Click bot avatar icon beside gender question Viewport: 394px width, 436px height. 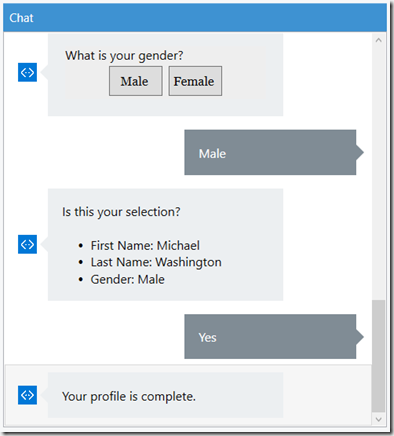click(x=27, y=72)
